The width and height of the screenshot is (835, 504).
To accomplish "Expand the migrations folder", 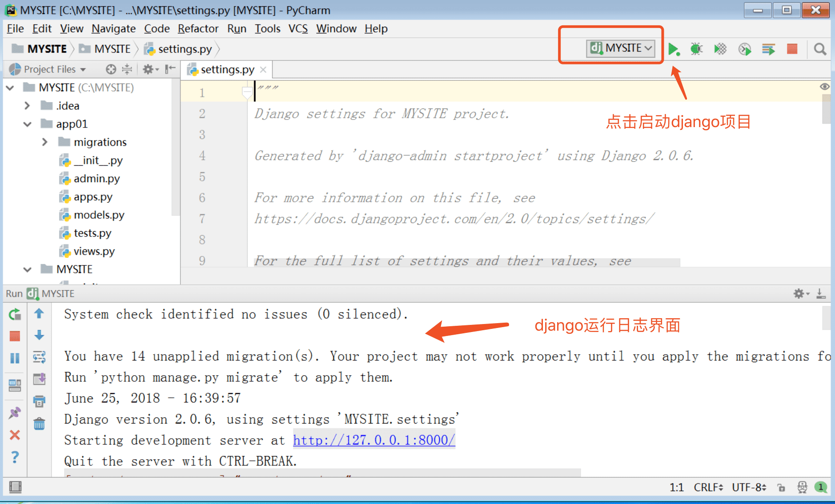I will tap(45, 142).
